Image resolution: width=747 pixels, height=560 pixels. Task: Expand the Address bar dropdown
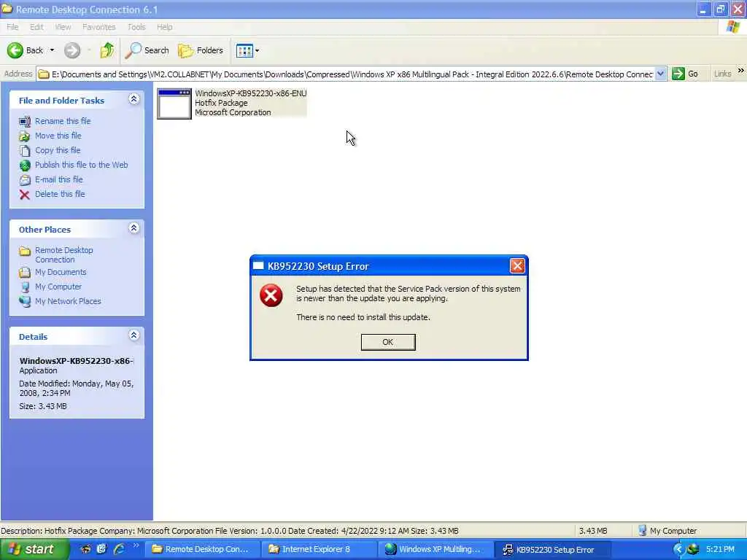660,74
